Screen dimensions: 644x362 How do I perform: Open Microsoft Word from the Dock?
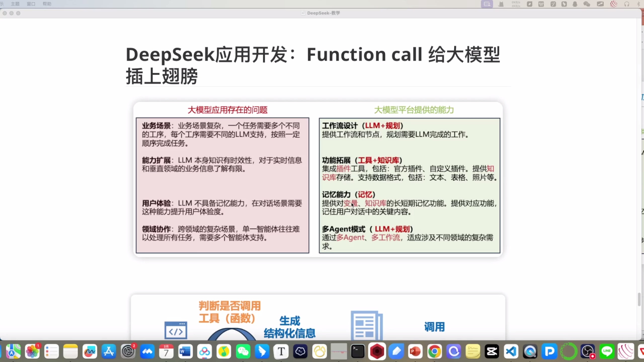coord(185,351)
